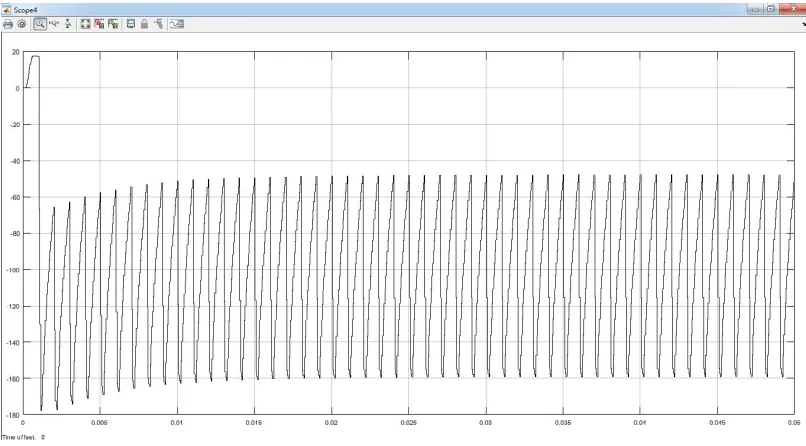806x446 pixels.
Task: Click y-axis label -20
Action: click(15, 125)
